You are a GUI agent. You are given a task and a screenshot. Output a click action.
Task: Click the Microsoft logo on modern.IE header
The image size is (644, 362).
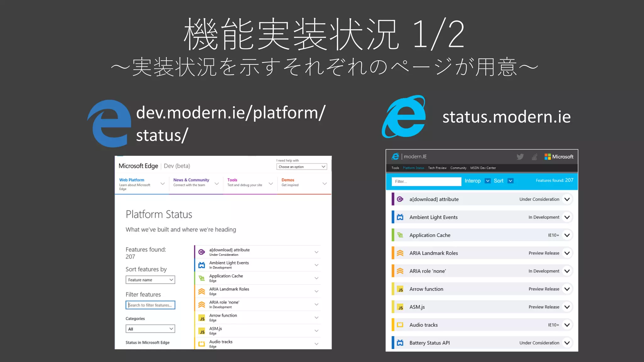[x=559, y=156]
